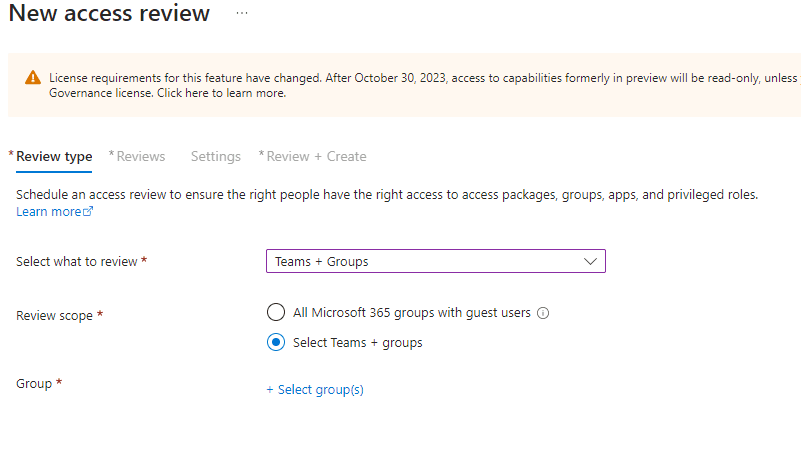
Task: Click external link icon after Learn more
Action: [89, 212]
